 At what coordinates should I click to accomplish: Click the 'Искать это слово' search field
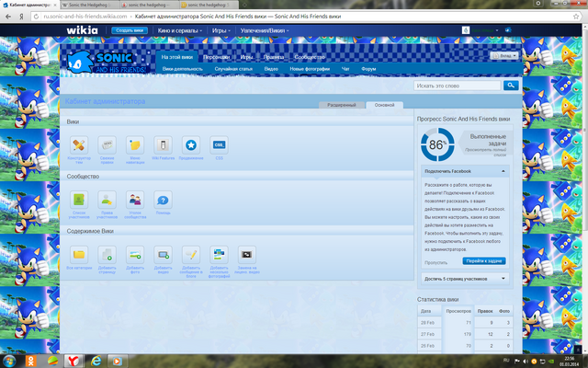coord(458,86)
